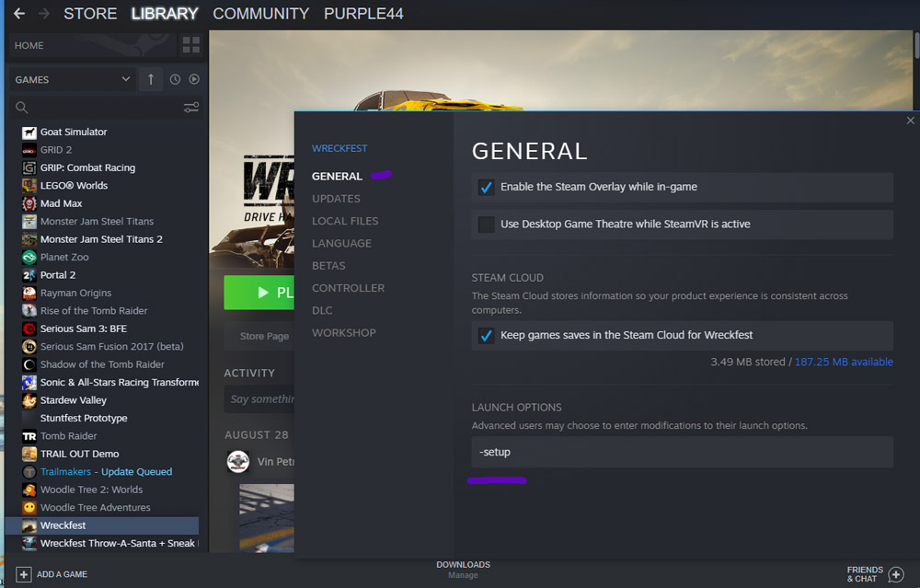920x588 pixels.
Task: Click the Rayman Origins game icon
Action: (29, 294)
